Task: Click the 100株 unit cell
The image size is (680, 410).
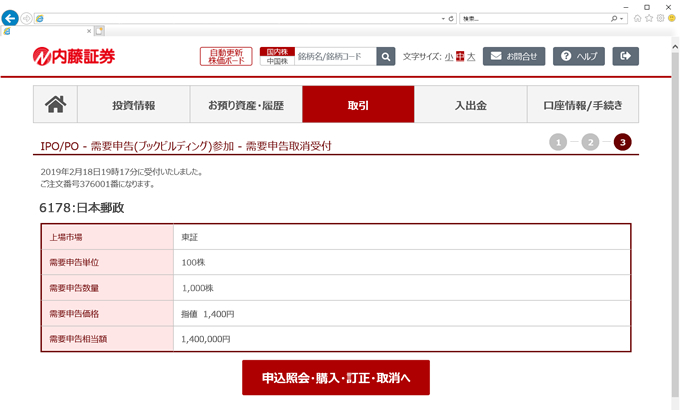Action: (x=402, y=262)
